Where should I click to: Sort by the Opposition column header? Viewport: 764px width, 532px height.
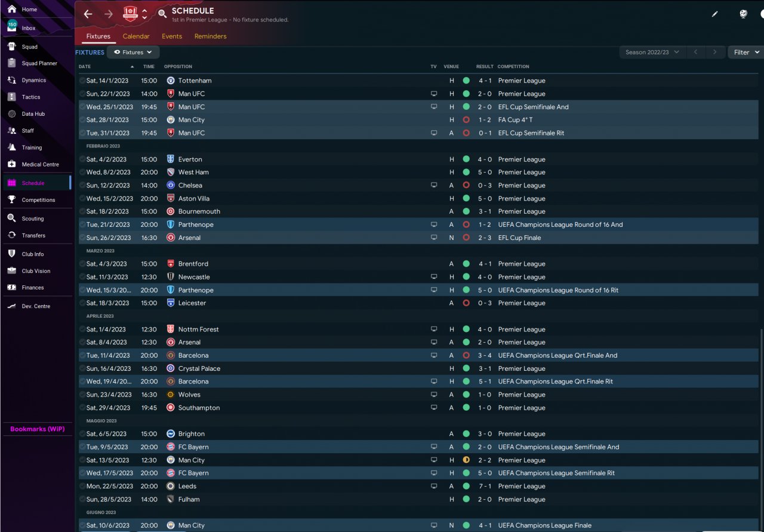pyautogui.click(x=178, y=67)
